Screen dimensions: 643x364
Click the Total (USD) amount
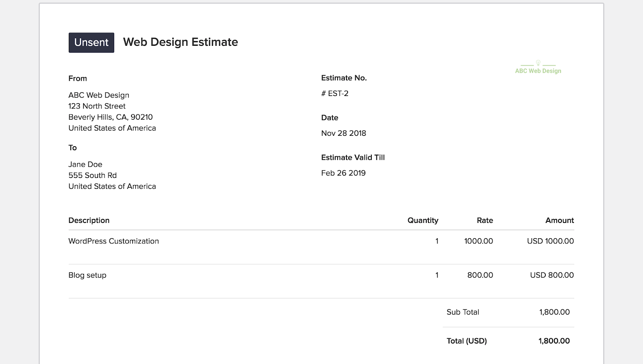(x=554, y=341)
